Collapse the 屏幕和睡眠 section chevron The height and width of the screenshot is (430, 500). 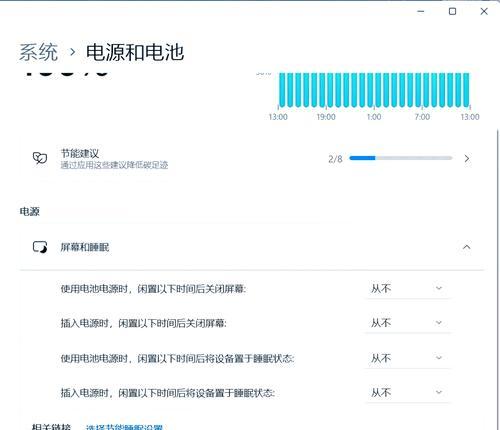[467, 247]
